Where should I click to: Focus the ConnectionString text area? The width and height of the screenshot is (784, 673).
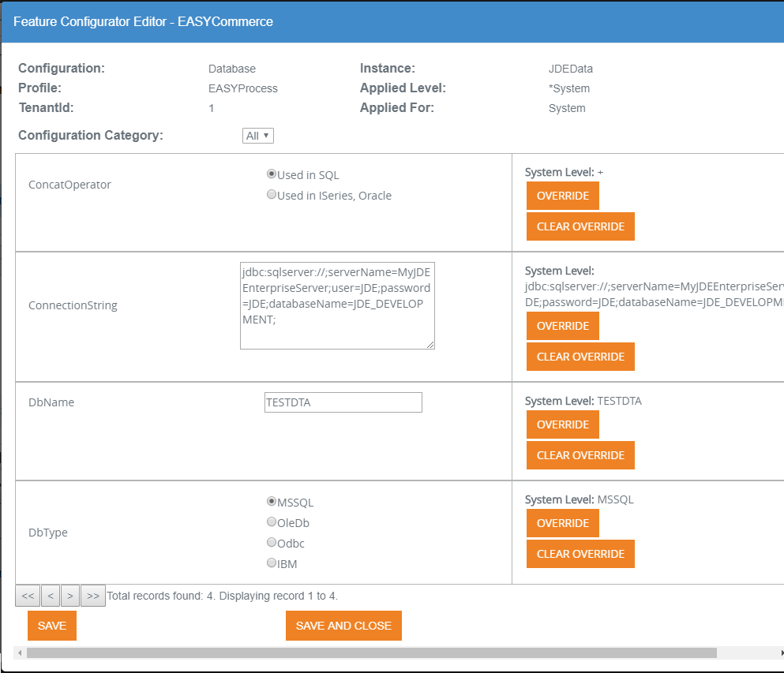(x=337, y=306)
